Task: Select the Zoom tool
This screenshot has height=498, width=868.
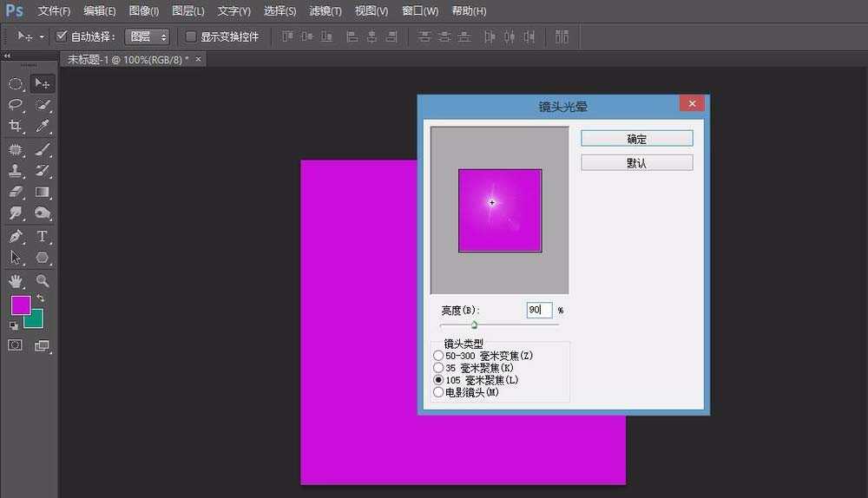Action: pyautogui.click(x=43, y=281)
